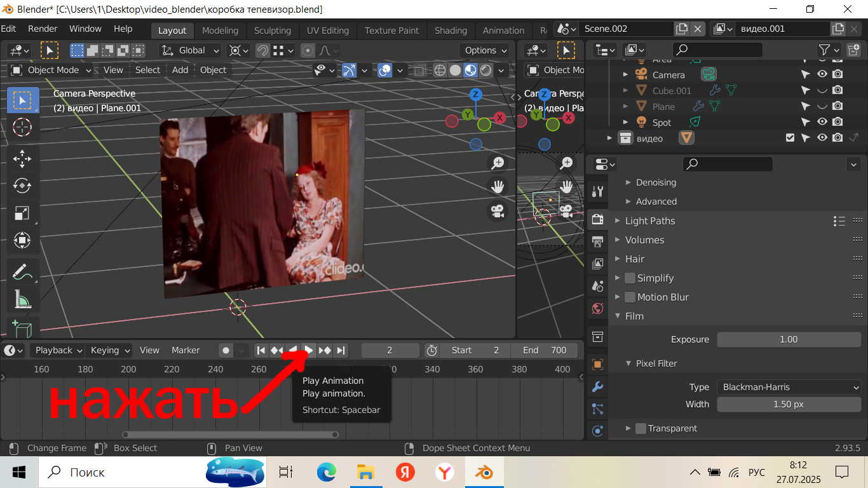Open the Pixel Filter Type dropdown
The width and height of the screenshot is (868, 488).
[x=789, y=387]
